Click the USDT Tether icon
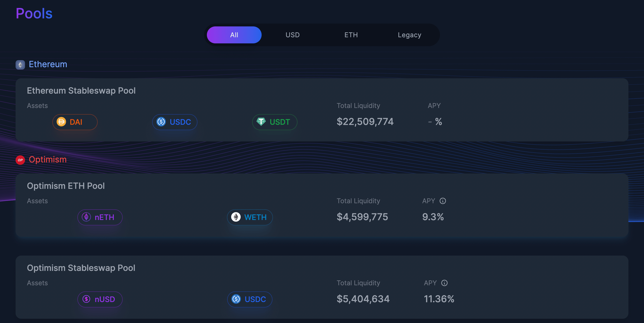This screenshot has height=323, width=644. point(261,122)
